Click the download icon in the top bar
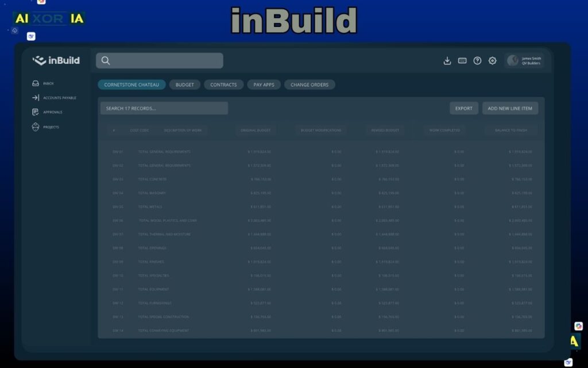 pyautogui.click(x=447, y=60)
